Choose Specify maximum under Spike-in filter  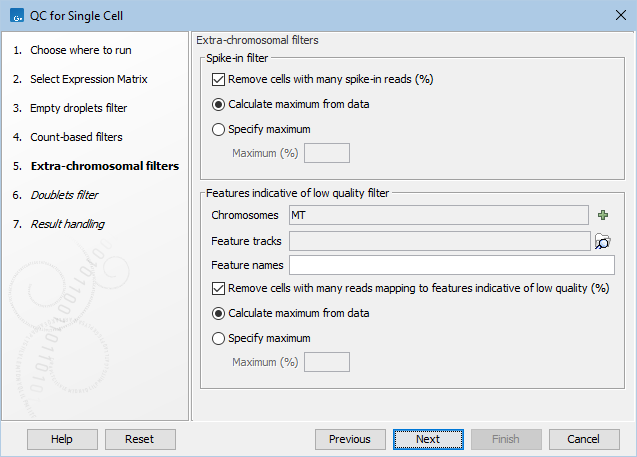click(219, 129)
